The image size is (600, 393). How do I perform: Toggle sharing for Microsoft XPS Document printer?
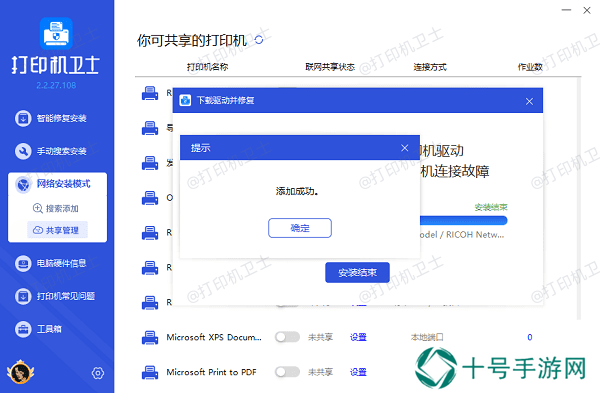pyautogui.click(x=287, y=337)
